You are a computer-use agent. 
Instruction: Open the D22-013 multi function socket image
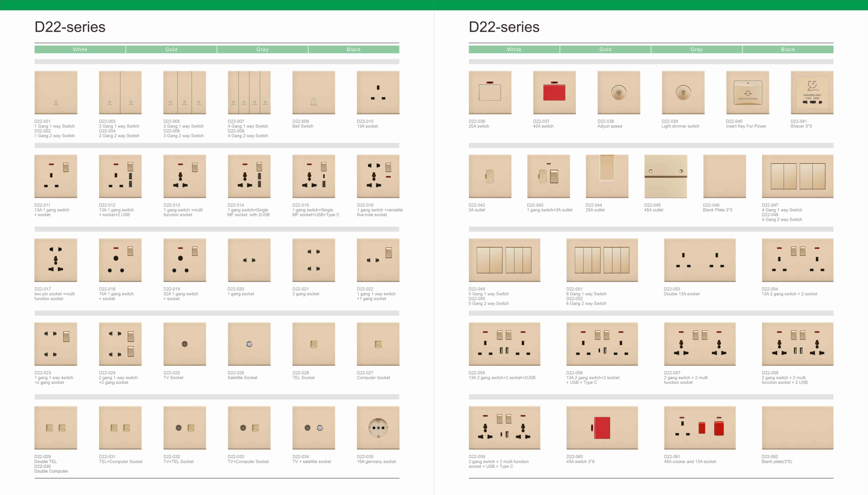[x=185, y=176]
